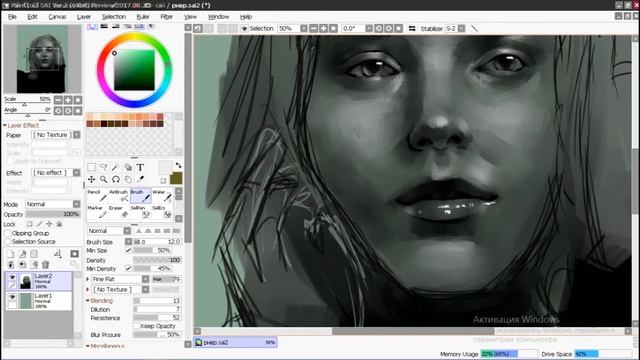Open the Filter menu

(x=167, y=17)
